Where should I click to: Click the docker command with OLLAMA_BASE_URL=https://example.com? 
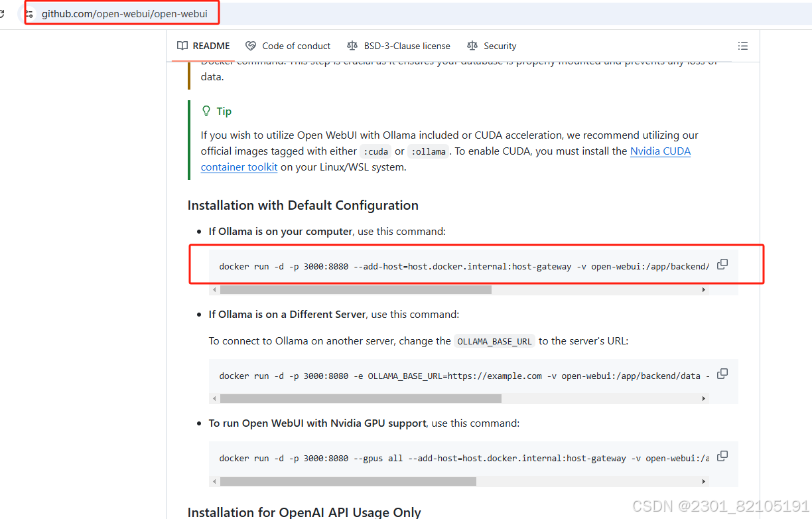[x=464, y=376]
